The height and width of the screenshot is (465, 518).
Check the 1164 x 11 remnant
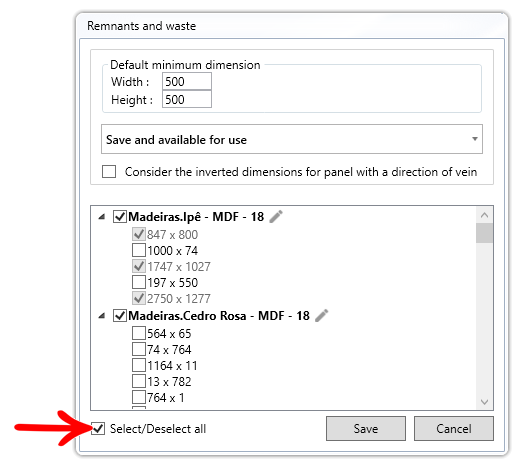tap(139, 365)
